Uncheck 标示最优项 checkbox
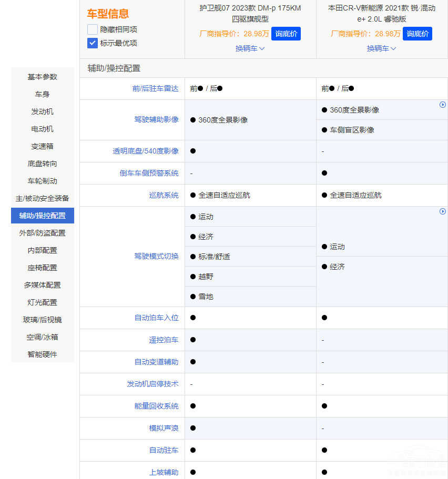 pyautogui.click(x=93, y=43)
